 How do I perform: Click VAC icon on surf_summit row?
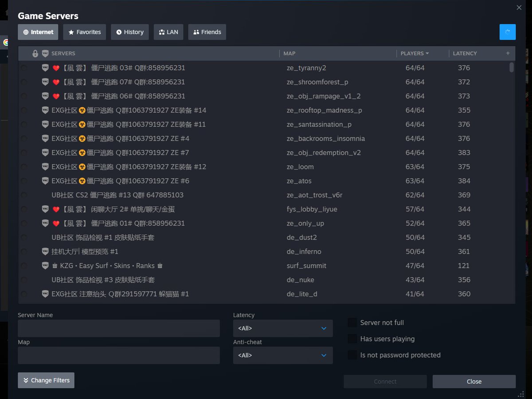tap(45, 266)
